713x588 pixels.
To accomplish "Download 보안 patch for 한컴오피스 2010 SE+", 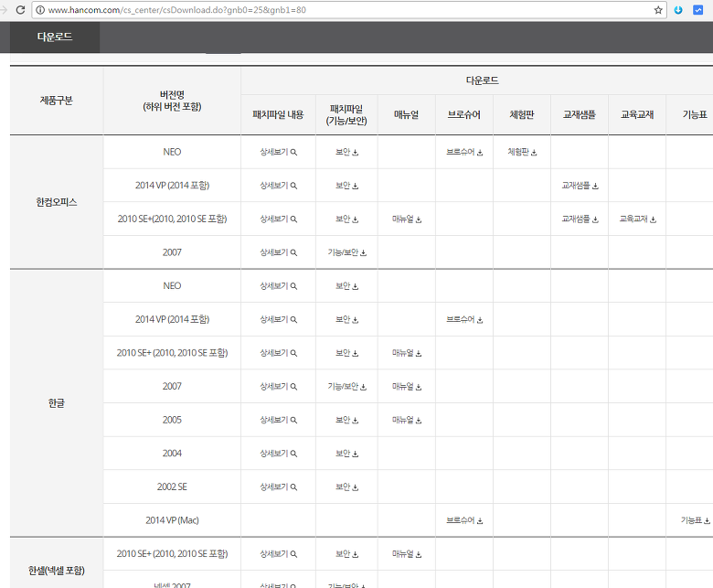I will (347, 219).
